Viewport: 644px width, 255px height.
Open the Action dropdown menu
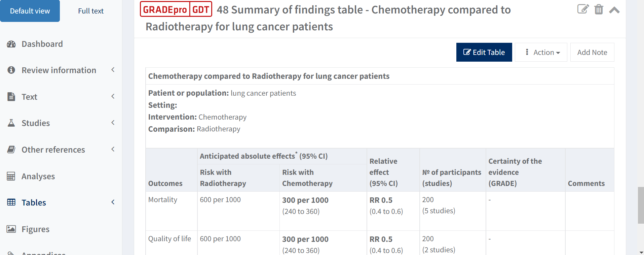pyautogui.click(x=541, y=52)
